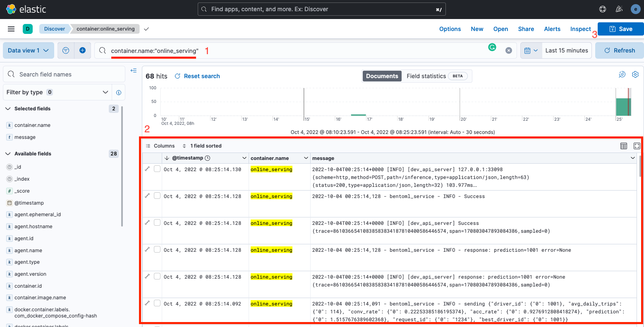Open the help menu lifebuoy icon

[603, 9]
